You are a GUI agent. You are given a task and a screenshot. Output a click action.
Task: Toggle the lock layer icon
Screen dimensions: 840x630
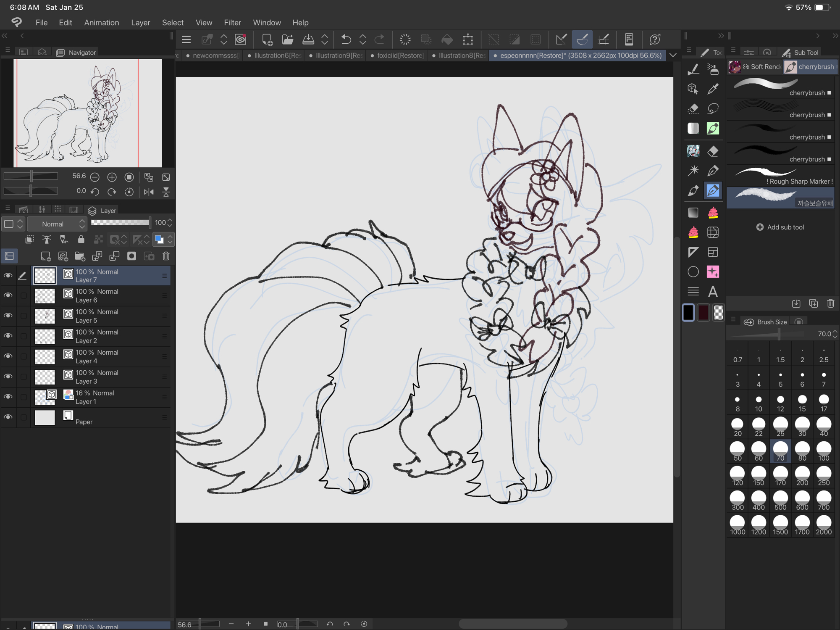tap(81, 240)
